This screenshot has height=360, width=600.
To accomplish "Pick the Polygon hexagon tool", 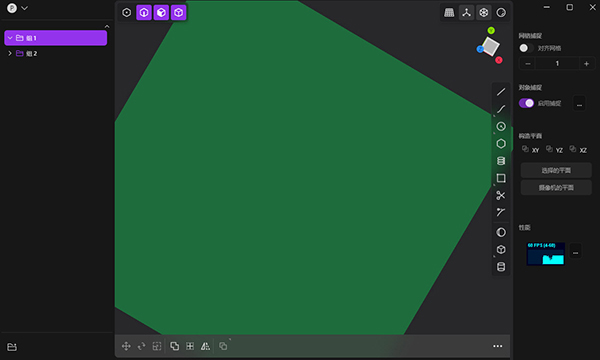I will point(501,143).
